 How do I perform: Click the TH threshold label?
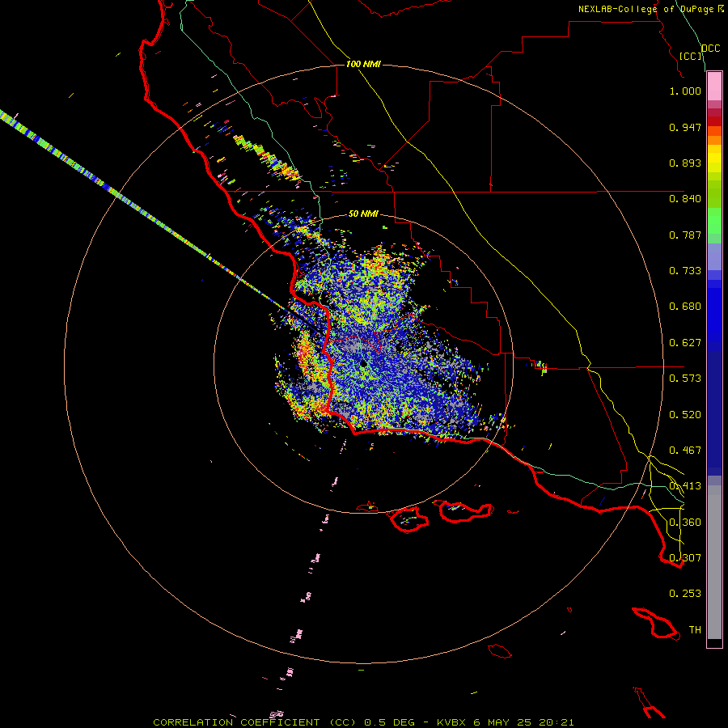point(695,630)
